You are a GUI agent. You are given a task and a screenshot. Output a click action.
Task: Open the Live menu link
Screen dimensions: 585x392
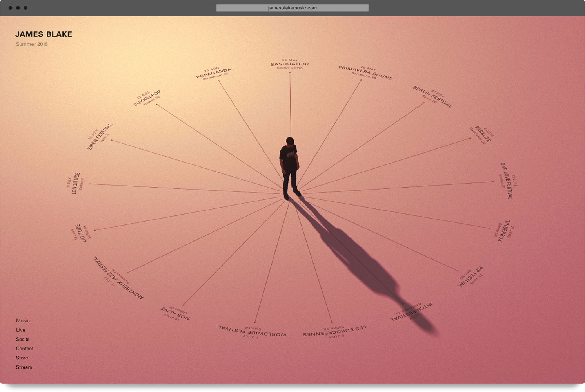[x=20, y=330]
